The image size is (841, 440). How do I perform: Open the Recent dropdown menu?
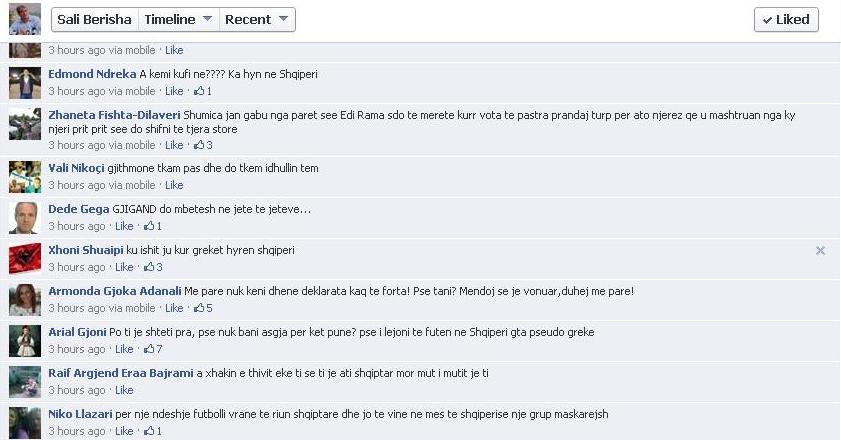click(x=257, y=20)
